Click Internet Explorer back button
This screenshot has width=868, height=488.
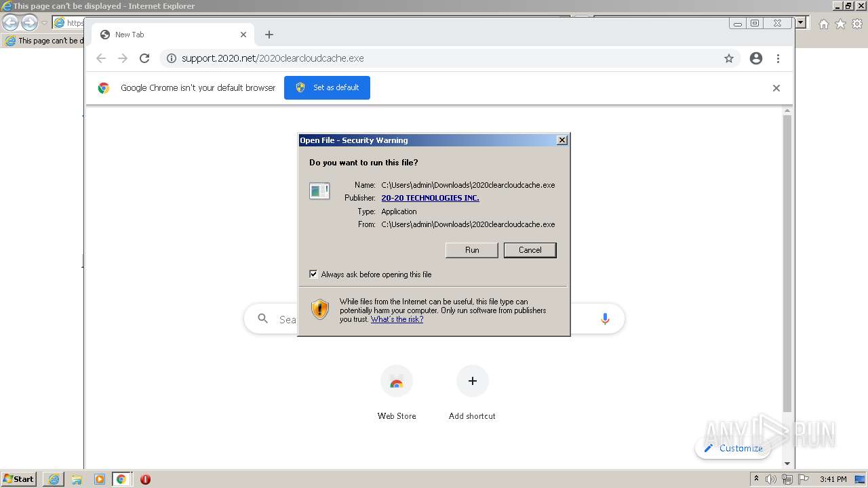10,23
